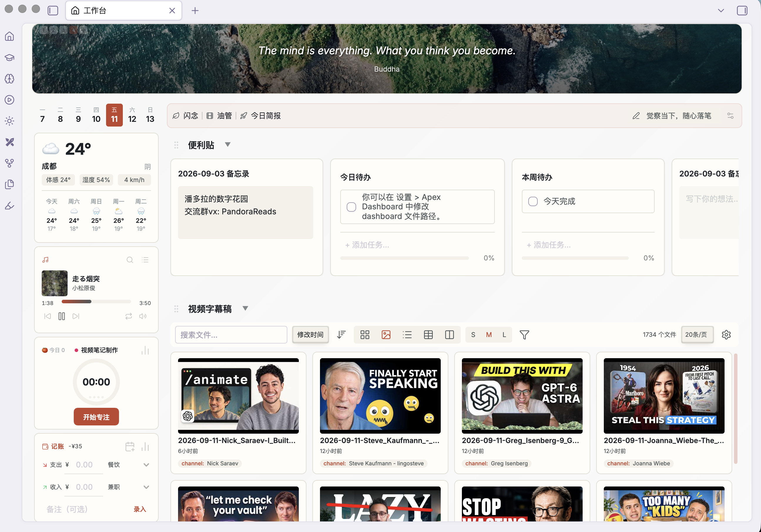
Task: Select Thursday 10 in week strip
Action: [x=96, y=115]
